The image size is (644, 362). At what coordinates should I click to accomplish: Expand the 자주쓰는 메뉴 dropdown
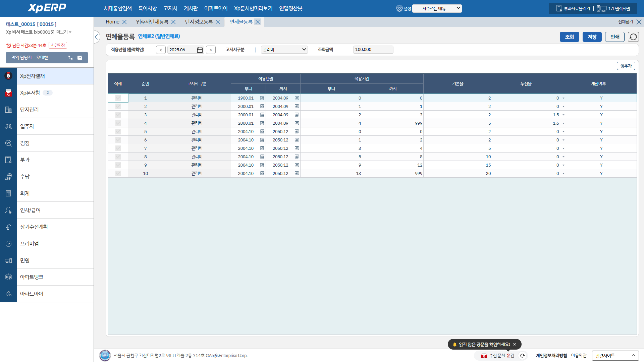(437, 8)
